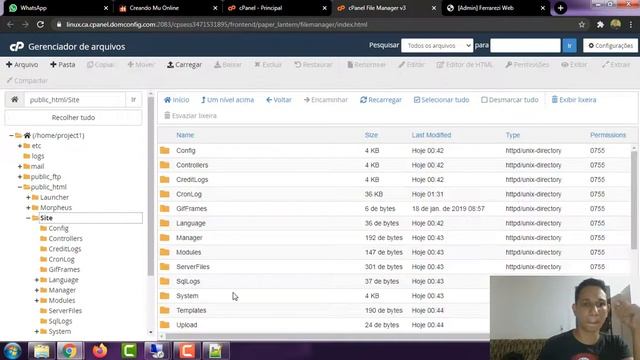640x360 pixels.
Task: Sort file list by Size column
Action: [371, 135]
